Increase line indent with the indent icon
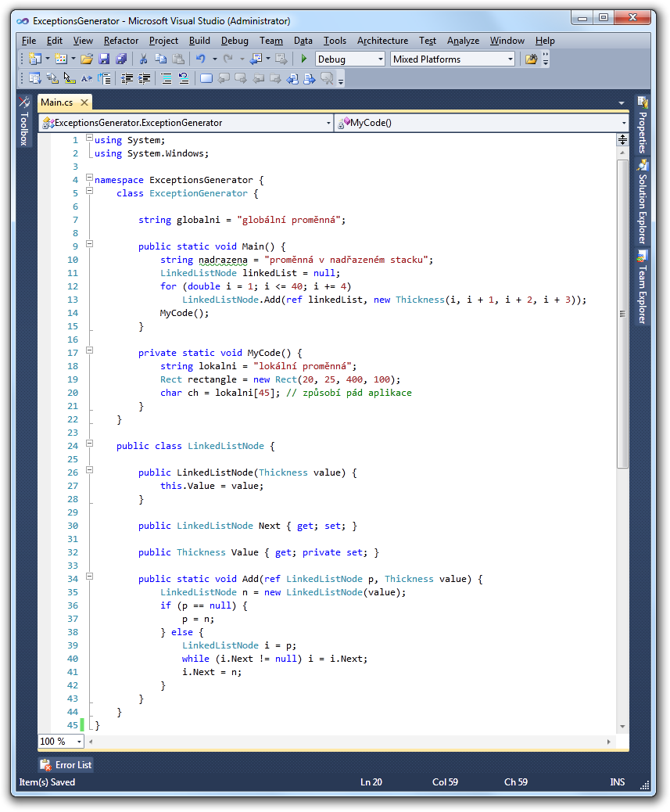The height and width of the screenshot is (812, 670). tap(145, 79)
